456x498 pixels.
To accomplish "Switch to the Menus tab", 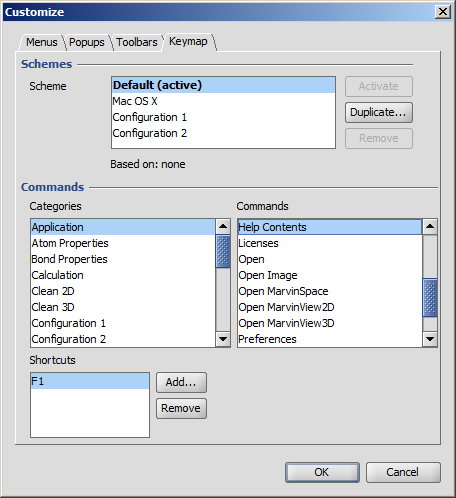I will [41, 42].
